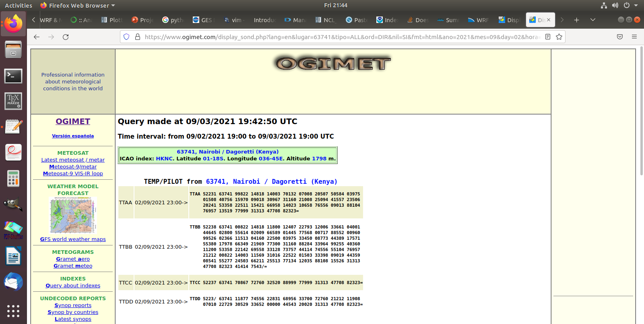Click 63741, Nairobi / Dagoretti station heading

click(227, 152)
